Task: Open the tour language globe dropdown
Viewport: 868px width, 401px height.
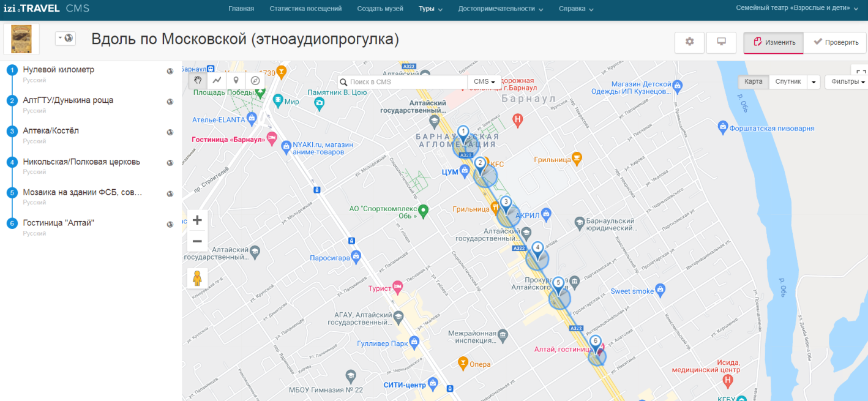Action: (x=65, y=38)
